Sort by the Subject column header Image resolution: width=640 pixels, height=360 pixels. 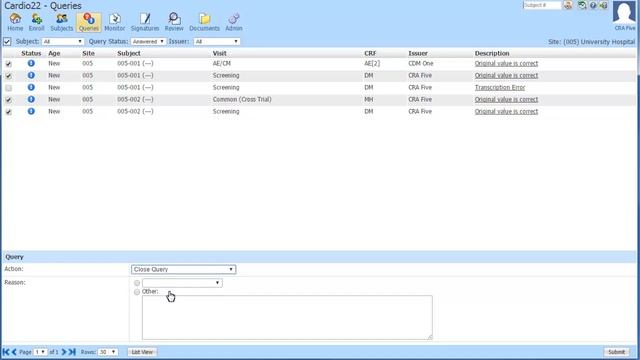coord(129,53)
